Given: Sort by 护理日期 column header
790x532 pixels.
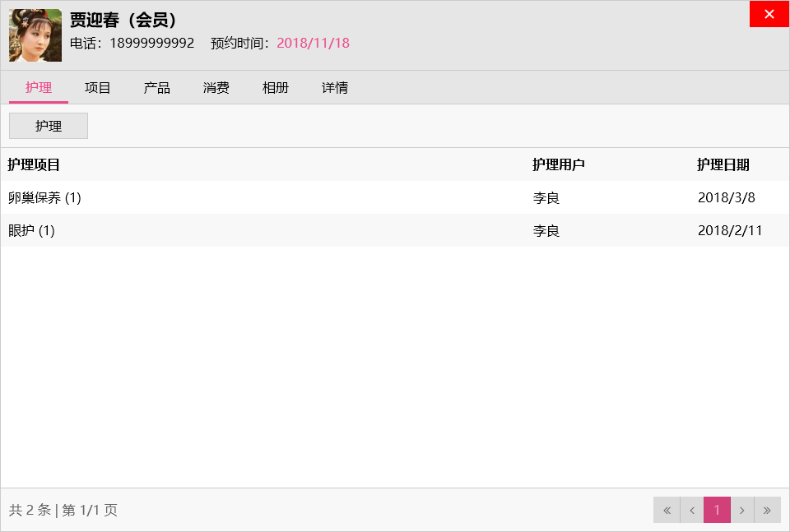Looking at the screenshot, I should point(723,164).
